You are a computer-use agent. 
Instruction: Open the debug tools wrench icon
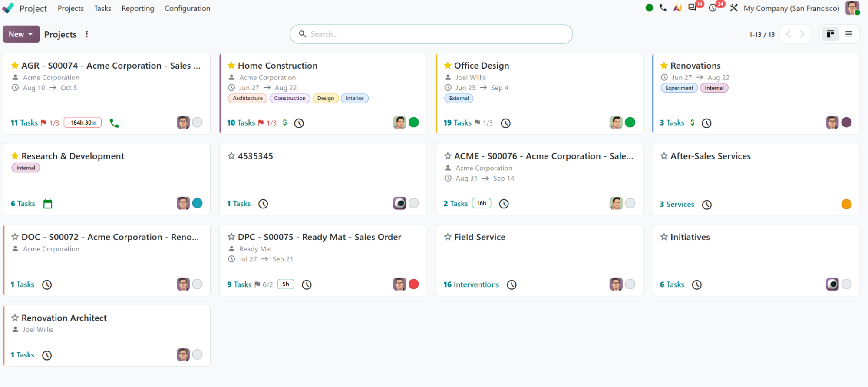733,8
